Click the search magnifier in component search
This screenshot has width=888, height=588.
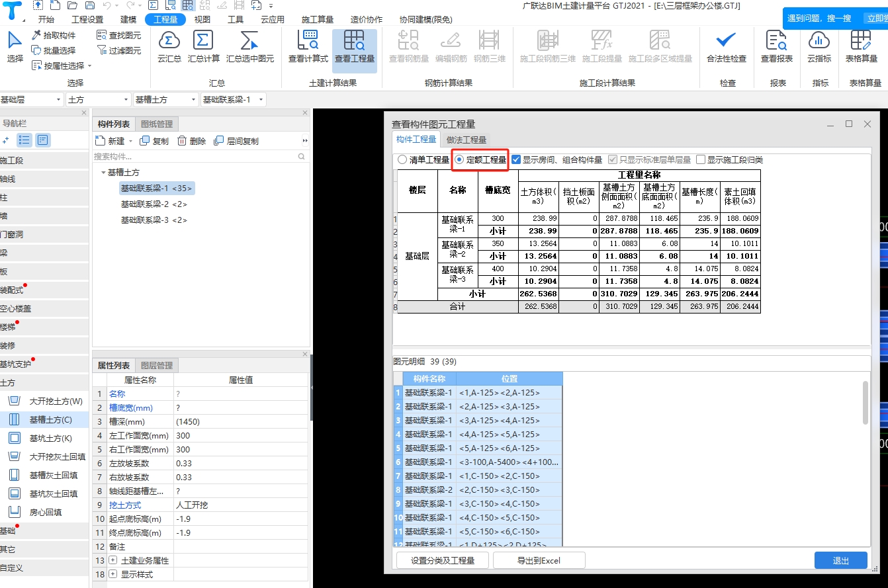click(x=302, y=157)
